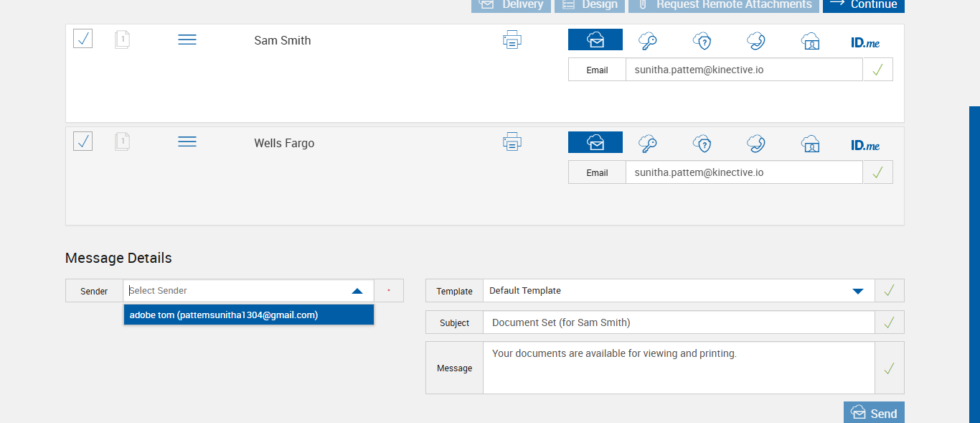Click the email delivery icon for Wells Fargo
The image size is (980, 423).
pyautogui.click(x=595, y=142)
